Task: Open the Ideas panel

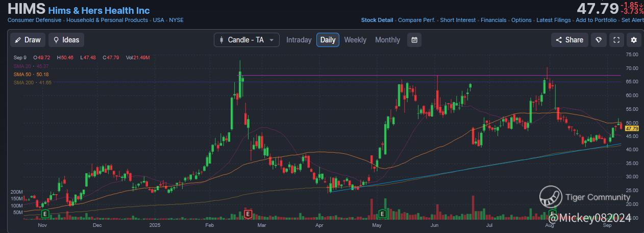Action: (66, 40)
